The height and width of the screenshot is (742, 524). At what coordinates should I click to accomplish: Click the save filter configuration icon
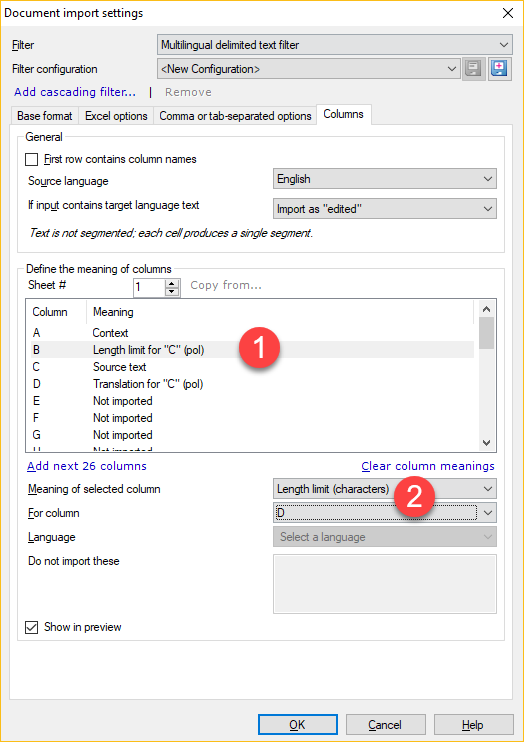(474, 69)
